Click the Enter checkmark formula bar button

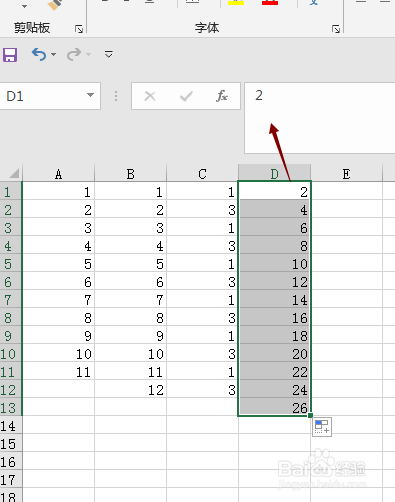pyautogui.click(x=186, y=96)
